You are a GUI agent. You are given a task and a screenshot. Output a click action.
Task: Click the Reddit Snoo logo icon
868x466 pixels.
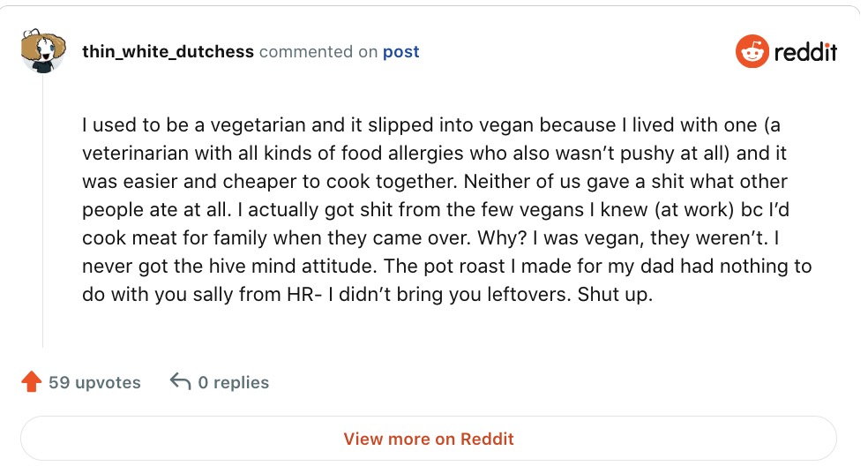coord(752,52)
